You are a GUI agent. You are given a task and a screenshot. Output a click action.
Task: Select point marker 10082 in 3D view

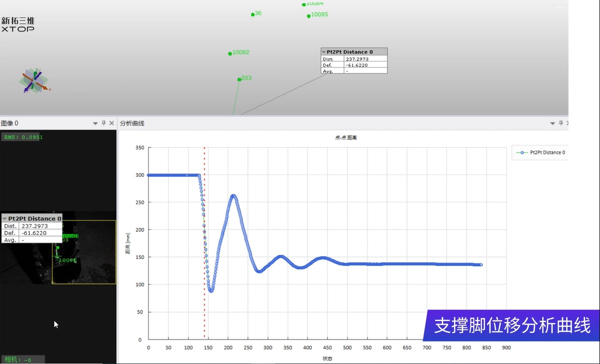coord(230,52)
